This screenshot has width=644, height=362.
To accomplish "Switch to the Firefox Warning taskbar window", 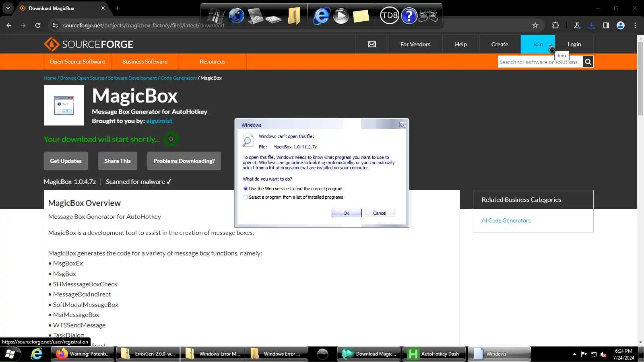I will 83,354.
